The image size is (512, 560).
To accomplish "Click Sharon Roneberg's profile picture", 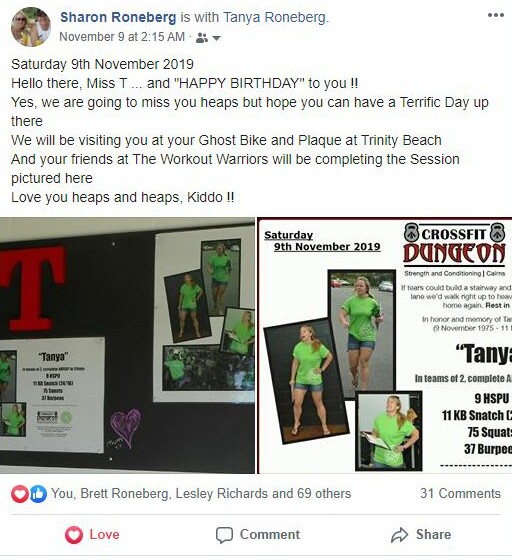I will pyautogui.click(x=31, y=27).
